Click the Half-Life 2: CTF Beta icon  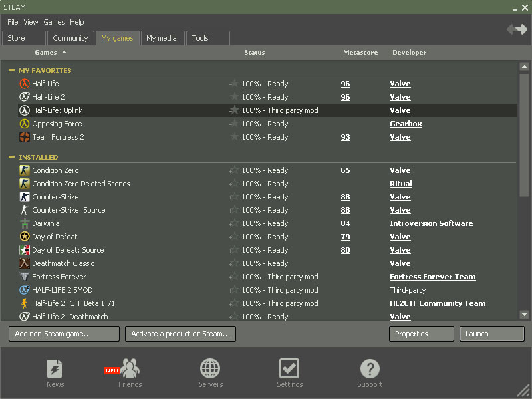(25, 303)
